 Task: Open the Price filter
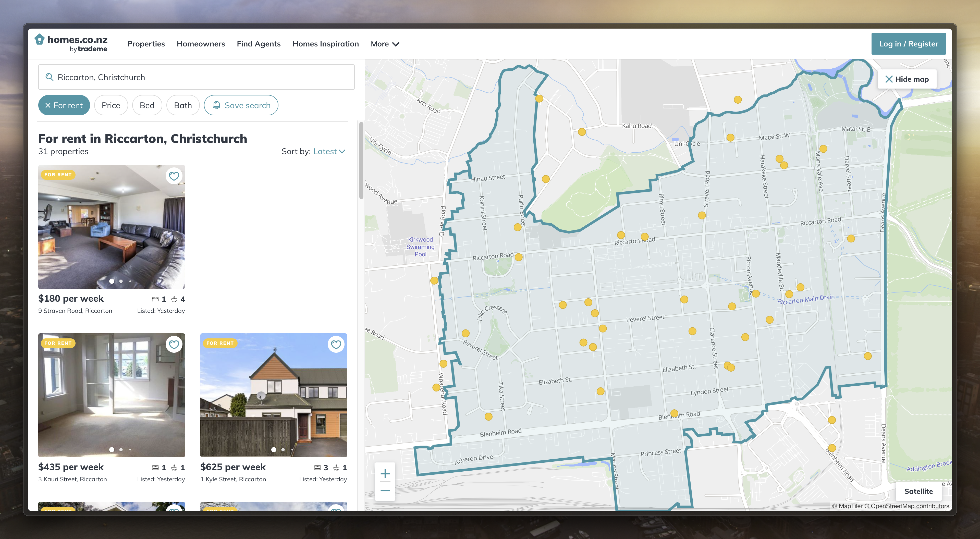111,105
